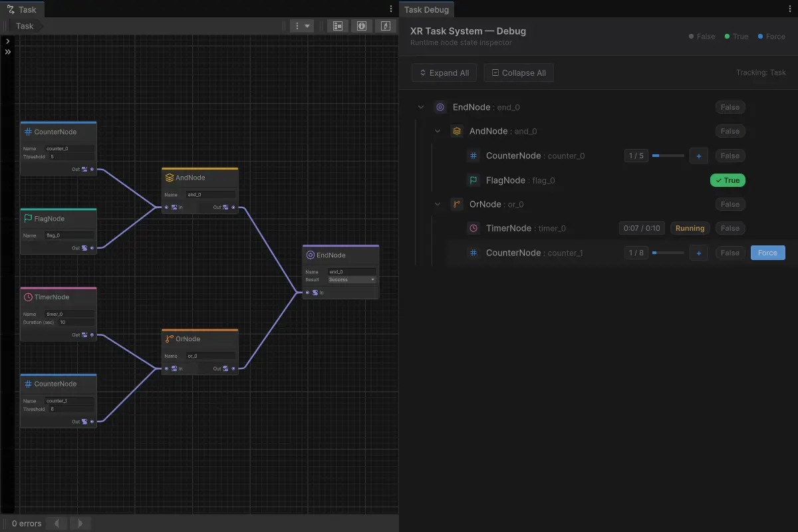Click AndNode icon in debug tree

click(457, 131)
